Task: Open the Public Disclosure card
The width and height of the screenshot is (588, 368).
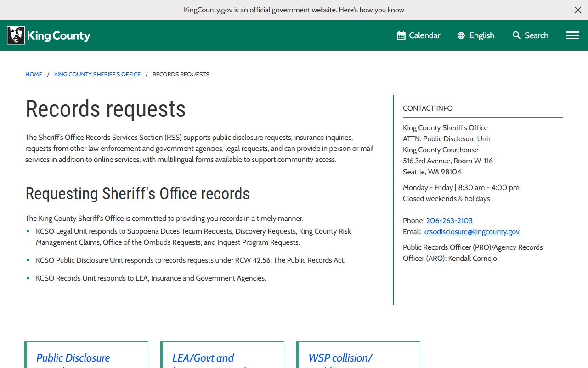Action: pos(86,355)
